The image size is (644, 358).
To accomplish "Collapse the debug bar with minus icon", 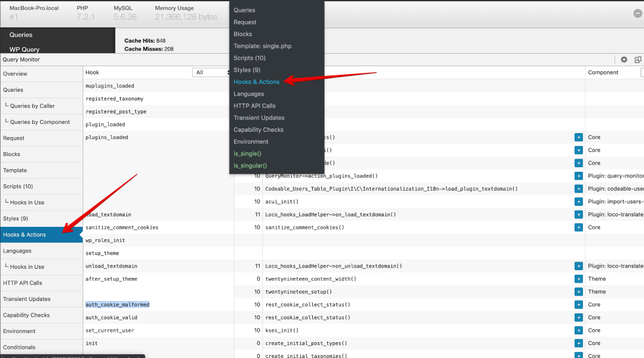I will (x=637, y=14).
